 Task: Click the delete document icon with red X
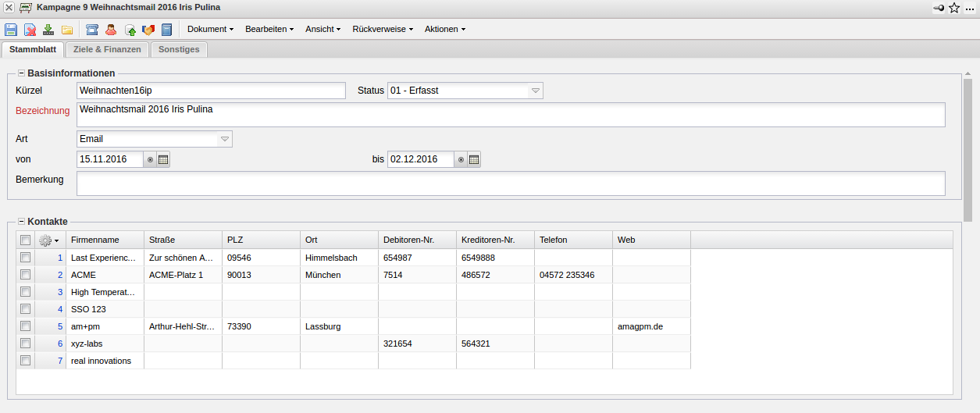coord(30,30)
